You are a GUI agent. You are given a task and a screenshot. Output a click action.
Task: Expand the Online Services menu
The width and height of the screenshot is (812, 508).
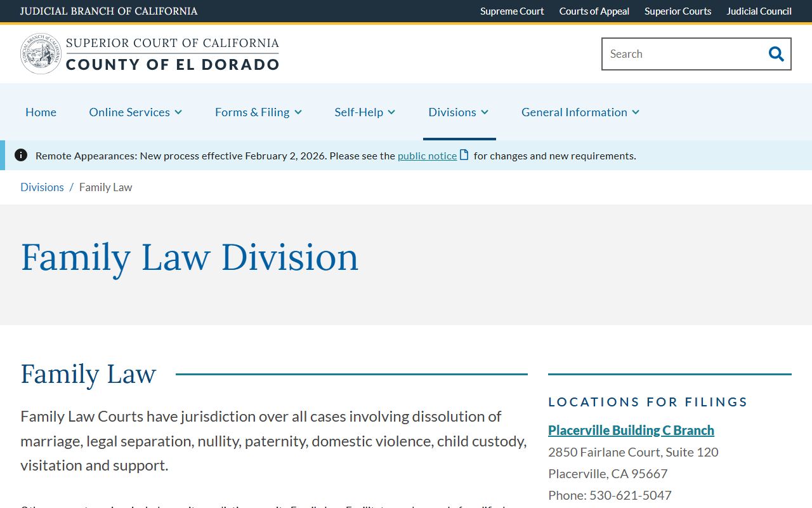tap(136, 112)
